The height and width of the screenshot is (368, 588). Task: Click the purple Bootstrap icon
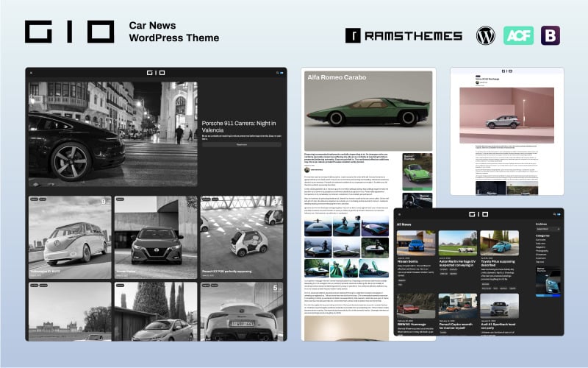551,35
